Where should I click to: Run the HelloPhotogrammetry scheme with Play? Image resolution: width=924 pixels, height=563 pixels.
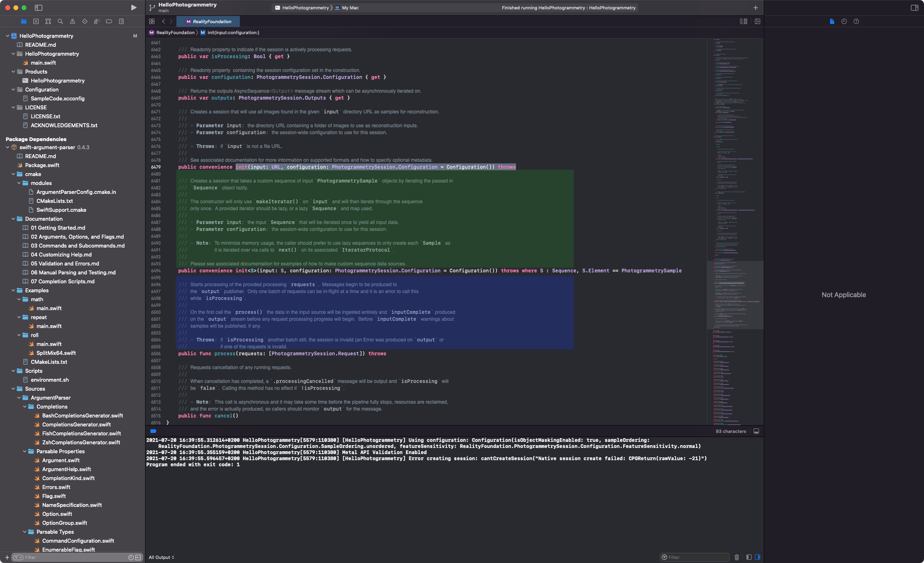click(x=133, y=7)
